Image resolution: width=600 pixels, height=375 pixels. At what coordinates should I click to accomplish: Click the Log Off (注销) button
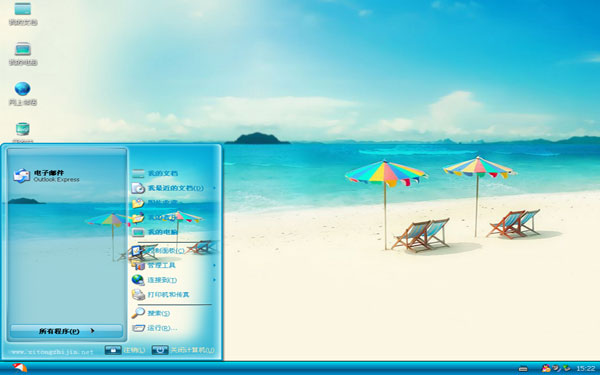125,350
